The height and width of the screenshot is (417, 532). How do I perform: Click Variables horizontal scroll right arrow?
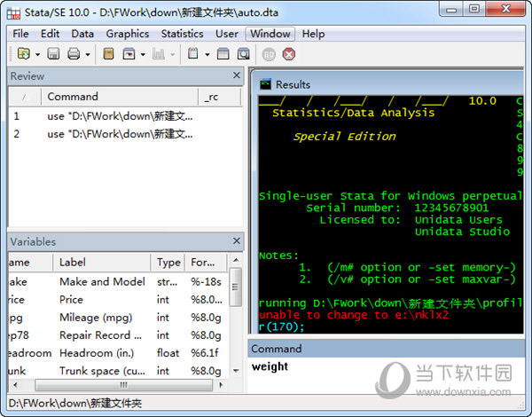[221, 385]
